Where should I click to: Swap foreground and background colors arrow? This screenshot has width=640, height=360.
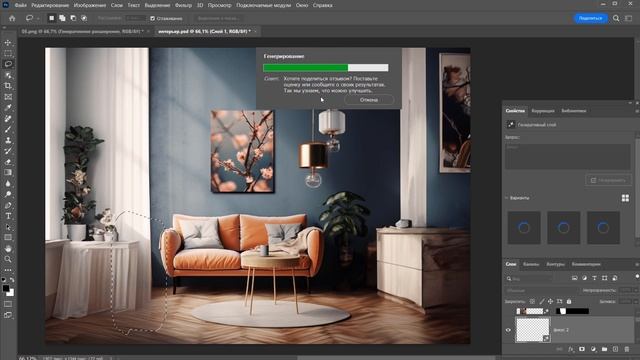(x=12, y=280)
